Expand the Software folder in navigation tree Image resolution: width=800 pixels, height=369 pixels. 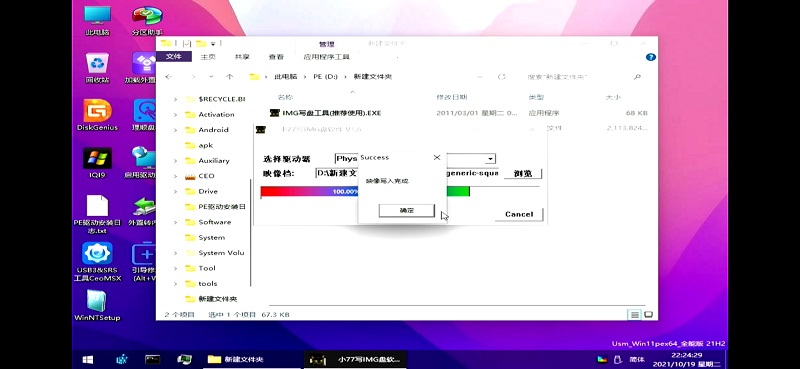click(176, 222)
